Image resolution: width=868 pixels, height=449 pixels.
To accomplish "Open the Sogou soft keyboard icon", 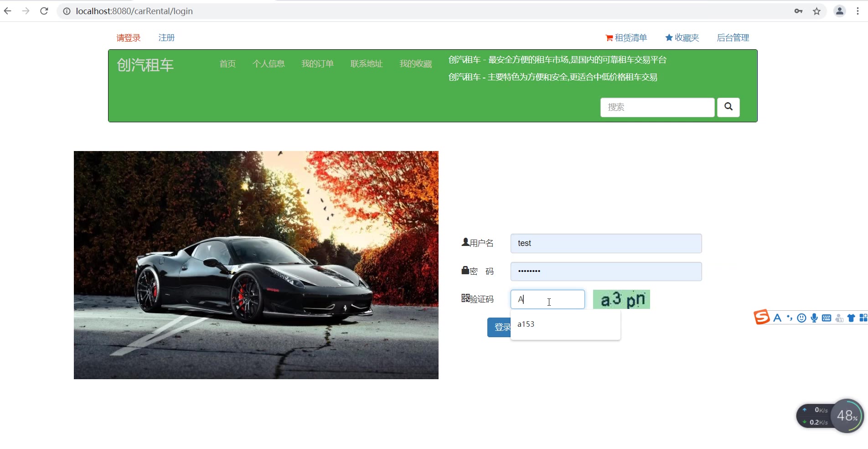I will 827,318.
